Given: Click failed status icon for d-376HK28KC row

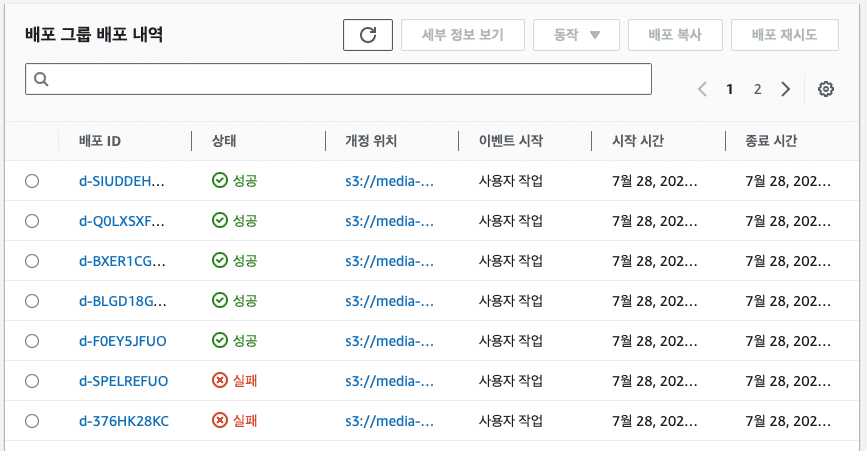Looking at the screenshot, I should coord(220,420).
